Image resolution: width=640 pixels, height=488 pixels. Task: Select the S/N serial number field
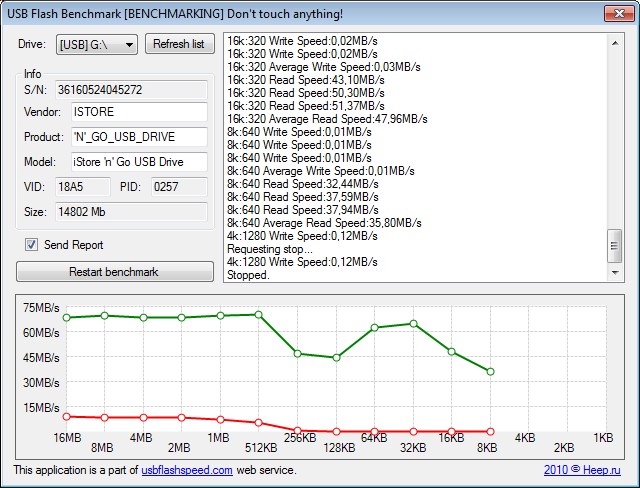[x=131, y=90]
